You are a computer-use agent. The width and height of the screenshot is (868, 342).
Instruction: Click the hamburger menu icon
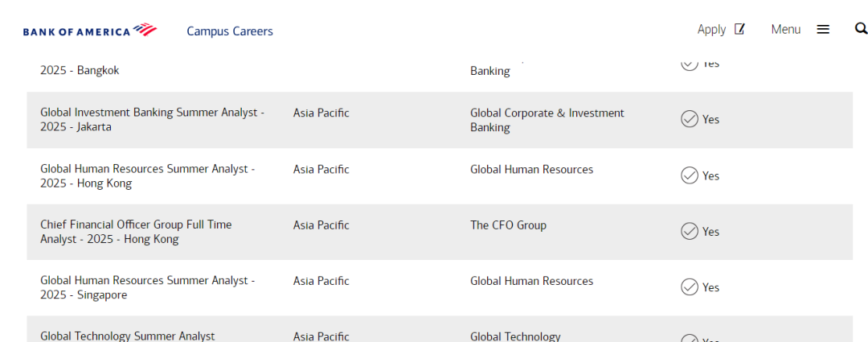pyautogui.click(x=823, y=30)
